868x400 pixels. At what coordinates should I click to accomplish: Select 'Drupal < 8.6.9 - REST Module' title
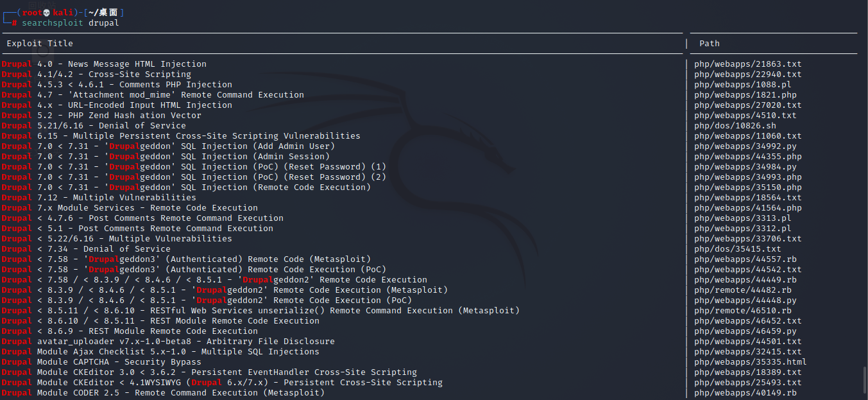pyautogui.click(x=130, y=331)
